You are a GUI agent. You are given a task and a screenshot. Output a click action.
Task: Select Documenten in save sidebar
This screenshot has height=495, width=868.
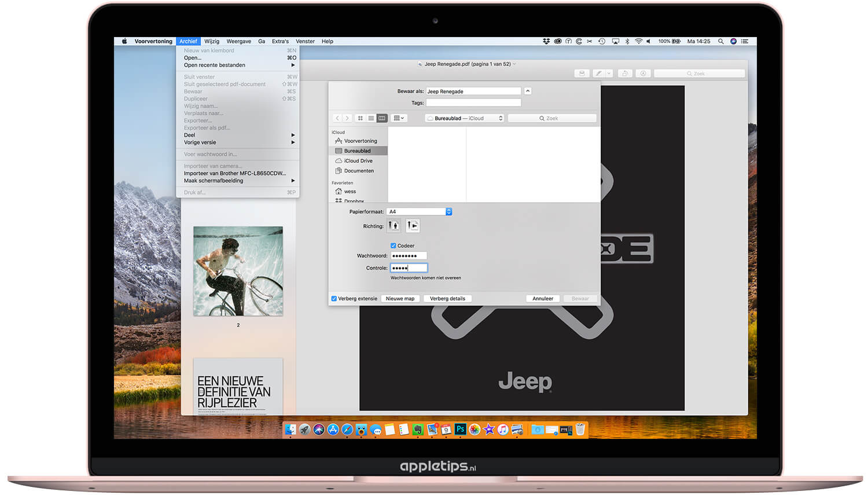point(358,171)
